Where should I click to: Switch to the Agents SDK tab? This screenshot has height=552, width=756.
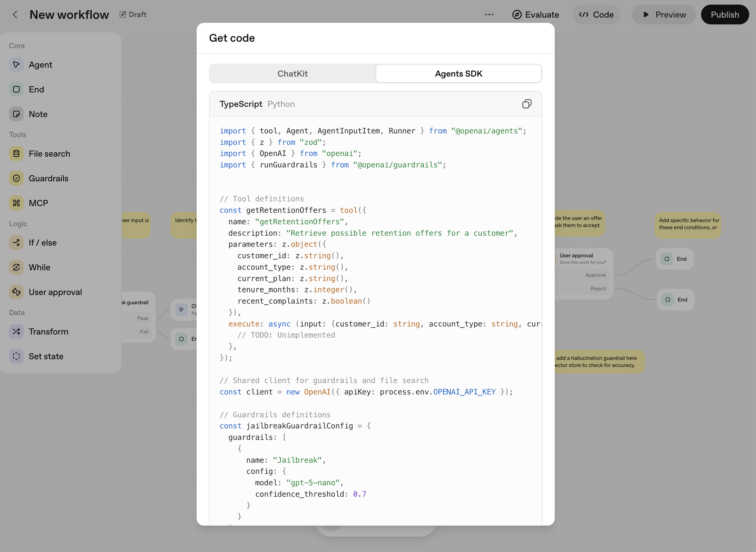tap(458, 74)
